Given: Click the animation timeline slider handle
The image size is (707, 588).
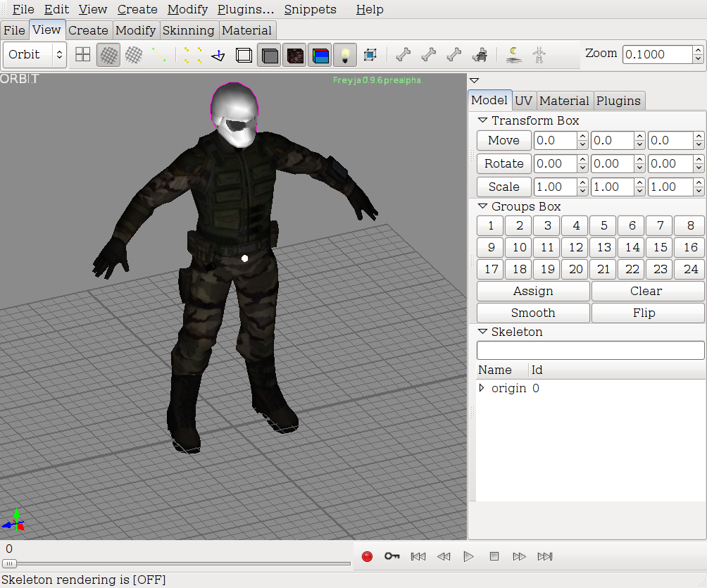Looking at the screenshot, I should (9, 563).
